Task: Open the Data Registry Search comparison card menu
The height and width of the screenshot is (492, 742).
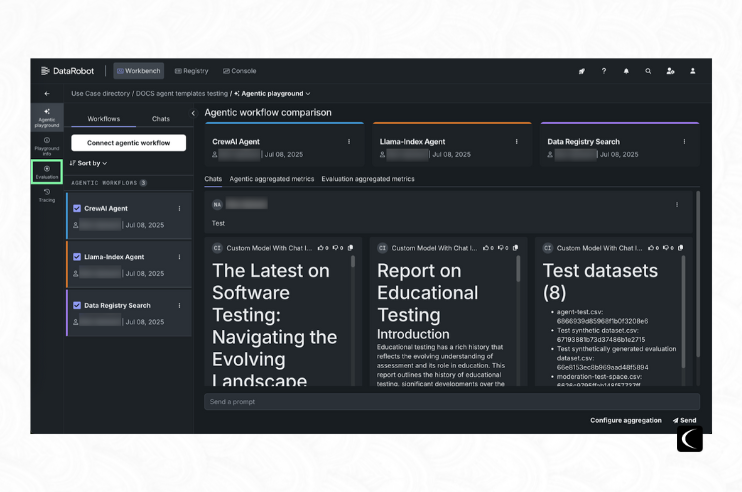Action: coord(684,141)
